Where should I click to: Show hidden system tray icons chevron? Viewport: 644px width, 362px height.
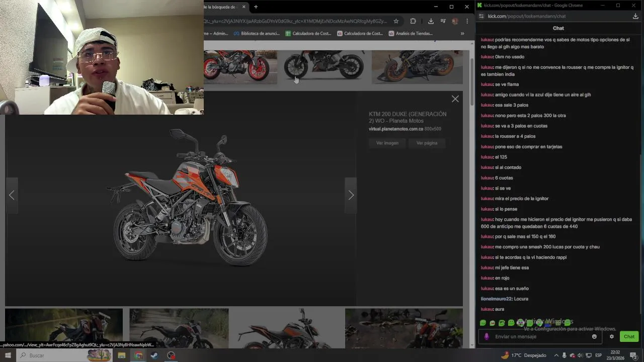(556, 355)
